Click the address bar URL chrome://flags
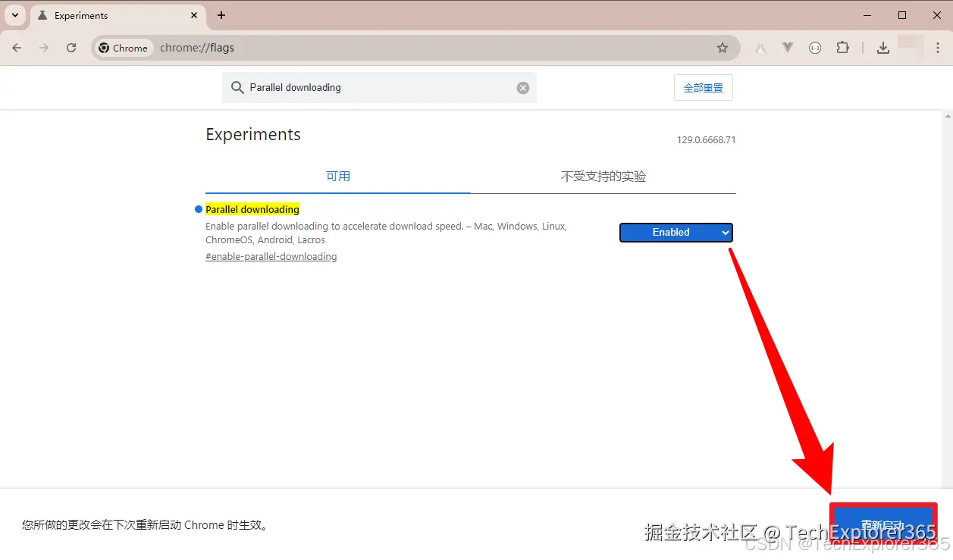Screen dimensions: 953x560 pos(197,48)
